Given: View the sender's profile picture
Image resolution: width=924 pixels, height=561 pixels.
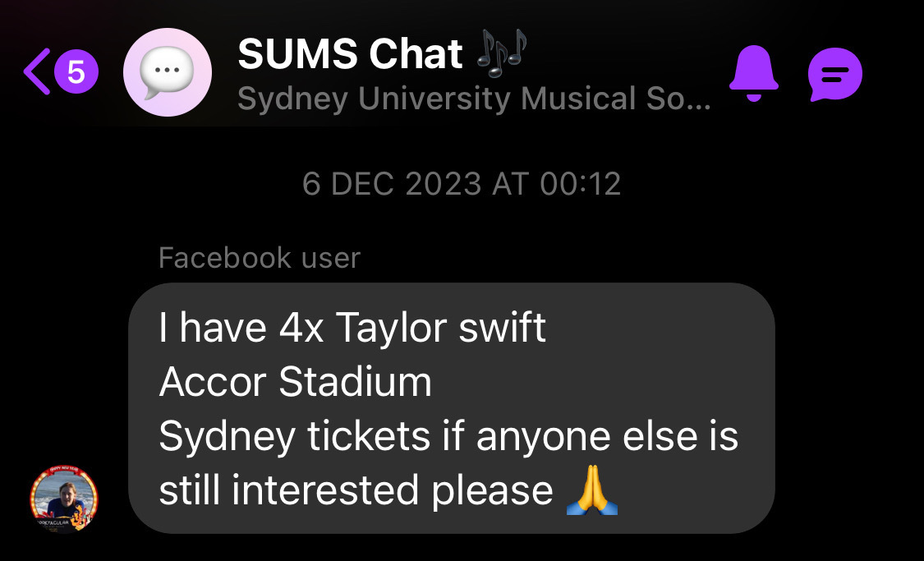Looking at the screenshot, I should click(63, 500).
